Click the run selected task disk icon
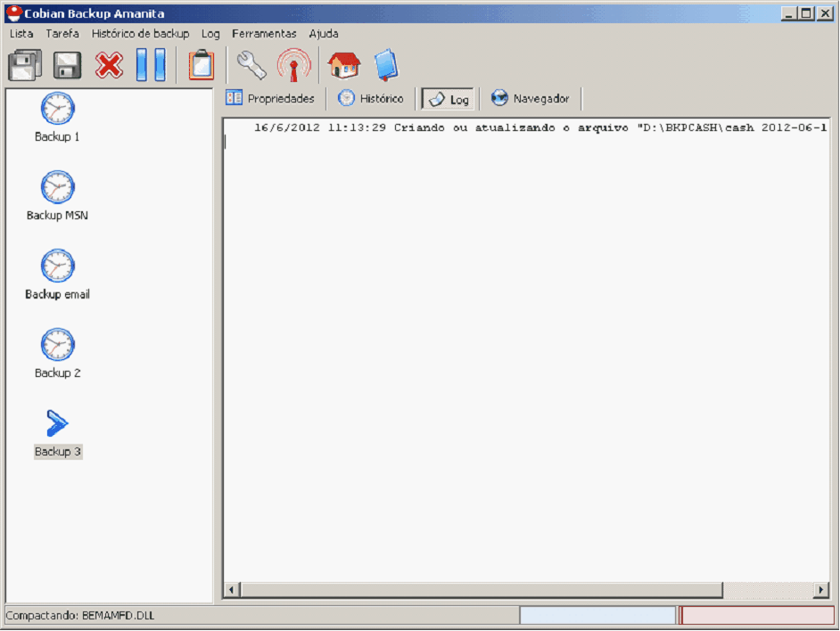 (68, 65)
